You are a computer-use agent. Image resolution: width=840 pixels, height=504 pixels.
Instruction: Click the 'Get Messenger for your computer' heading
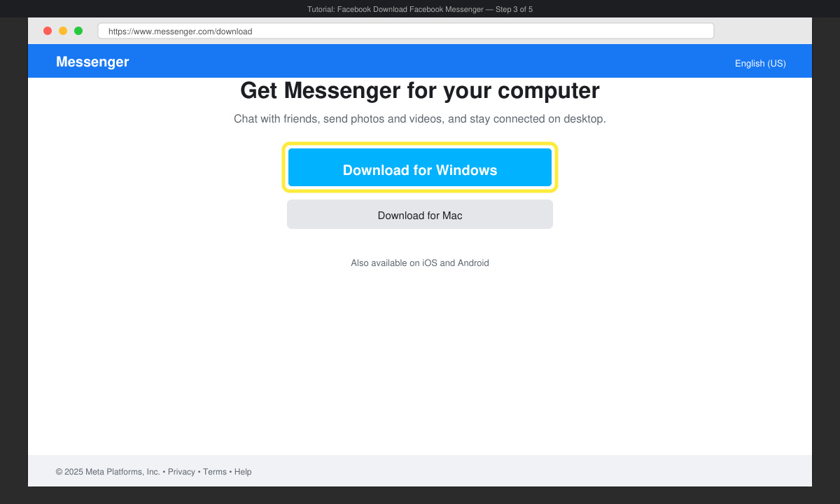coord(420,91)
